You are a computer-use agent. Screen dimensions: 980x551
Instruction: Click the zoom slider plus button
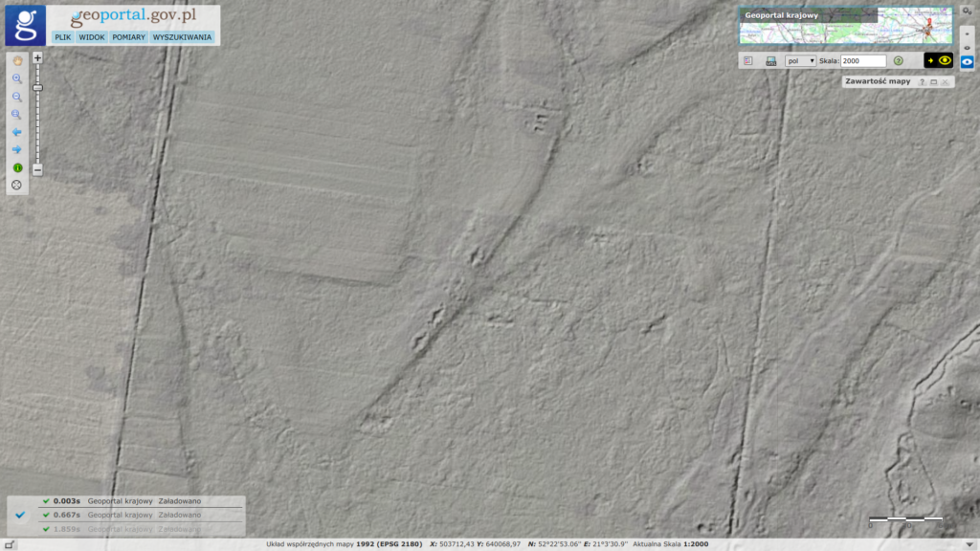pyautogui.click(x=37, y=58)
